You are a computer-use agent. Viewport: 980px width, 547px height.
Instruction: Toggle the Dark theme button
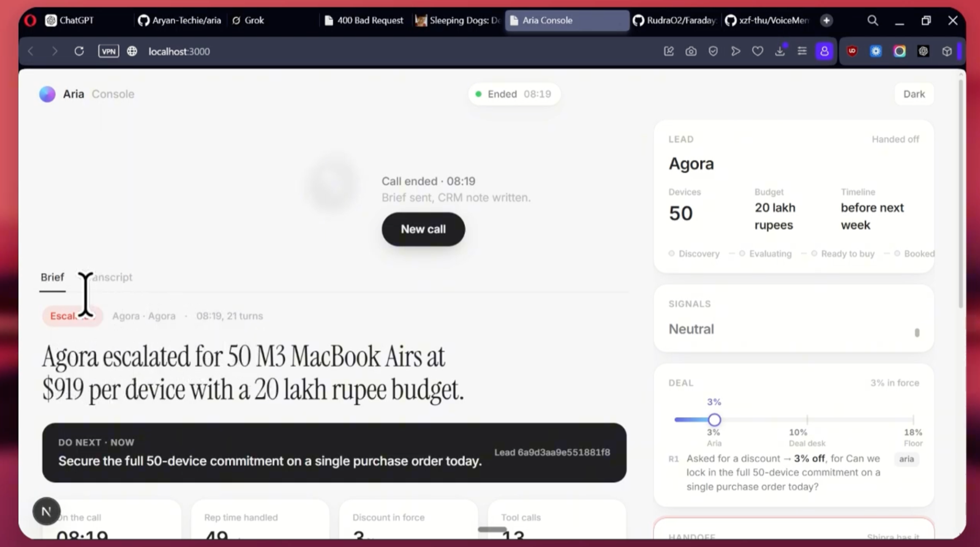[914, 94]
